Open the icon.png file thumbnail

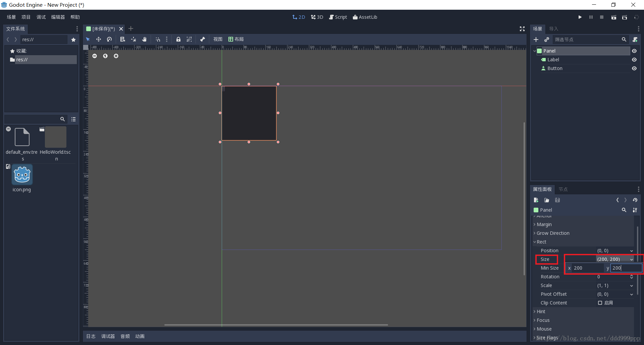tap(22, 175)
